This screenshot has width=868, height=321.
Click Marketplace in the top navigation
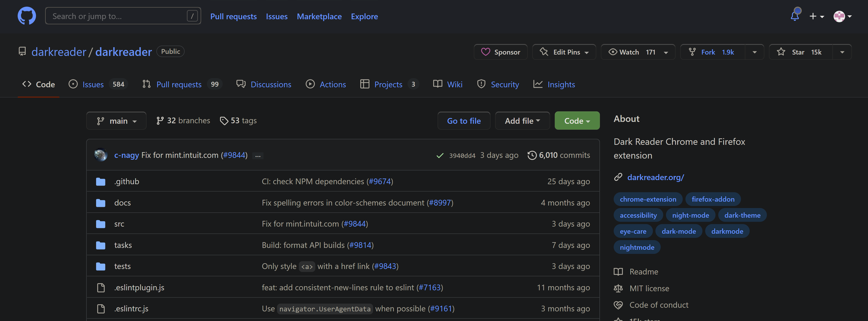point(319,16)
